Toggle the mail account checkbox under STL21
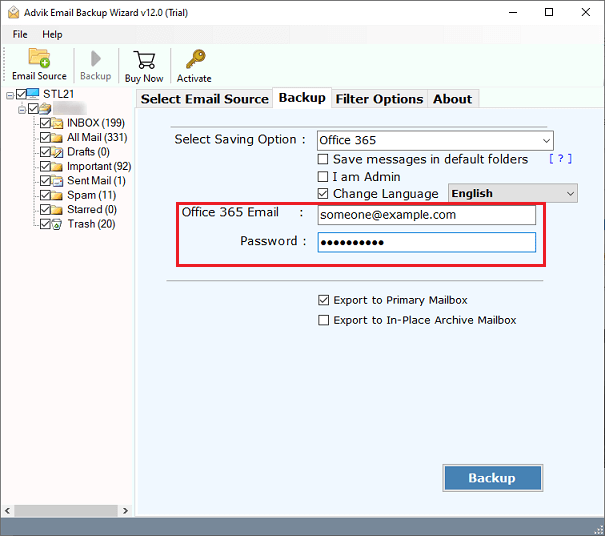This screenshot has width=605, height=536. [33, 109]
